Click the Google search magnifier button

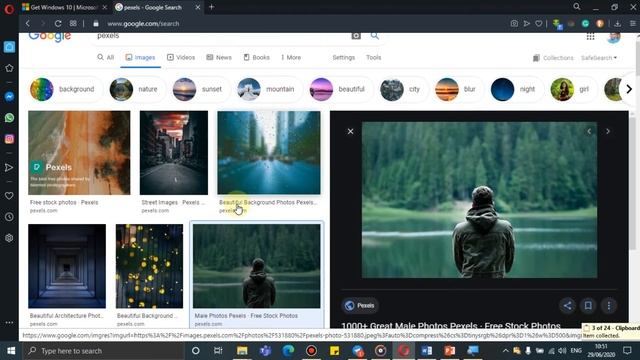(x=375, y=36)
